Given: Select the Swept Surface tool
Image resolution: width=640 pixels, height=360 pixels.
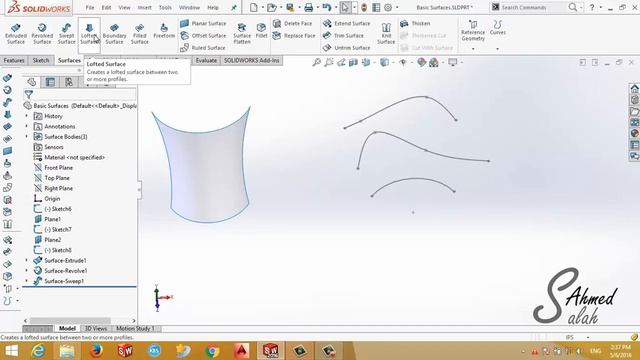Looking at the screenshot, I should point(66,33).
